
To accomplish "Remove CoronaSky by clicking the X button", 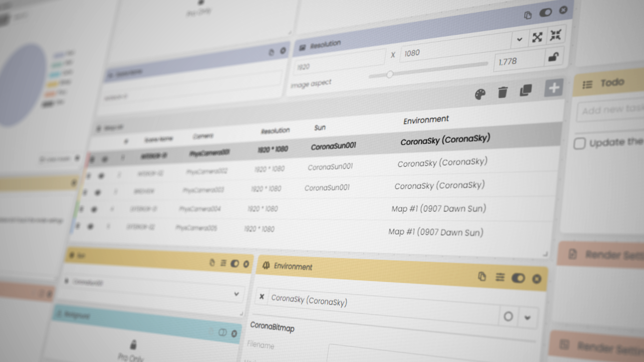I will coord(261,297).
